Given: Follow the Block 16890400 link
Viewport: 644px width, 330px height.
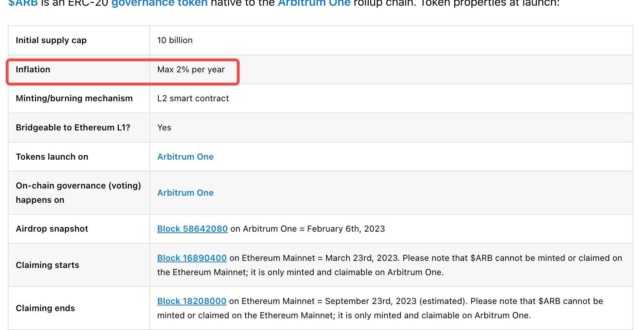Looking at the screenshot, I should 192,258.
